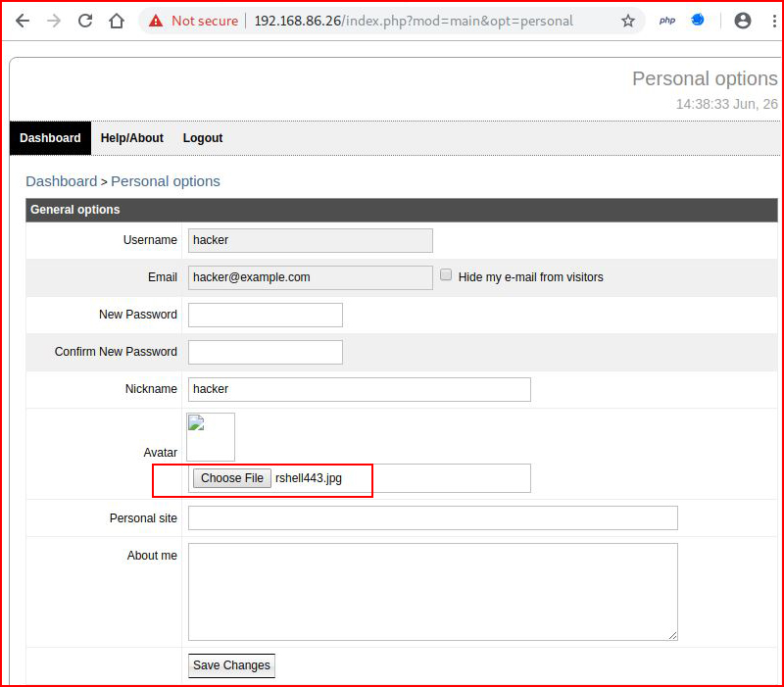Open the Help/About menu item

tap(132, 138)
